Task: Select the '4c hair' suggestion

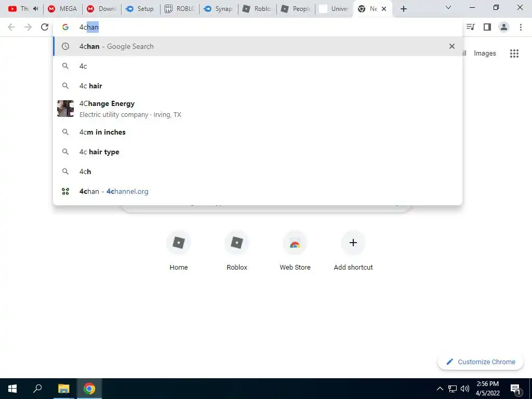Action: [x=258, y=86]
